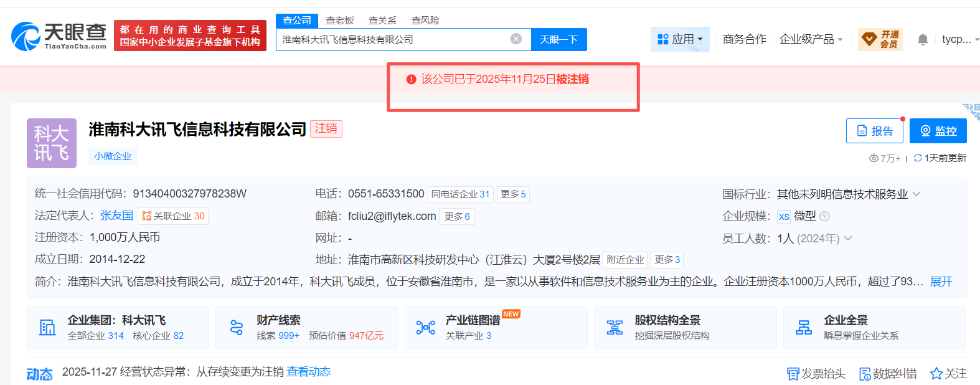The height and width of the screenshot is (385, 980).
Task: Expand the 员工人数 year chevron
Action: 848,239
